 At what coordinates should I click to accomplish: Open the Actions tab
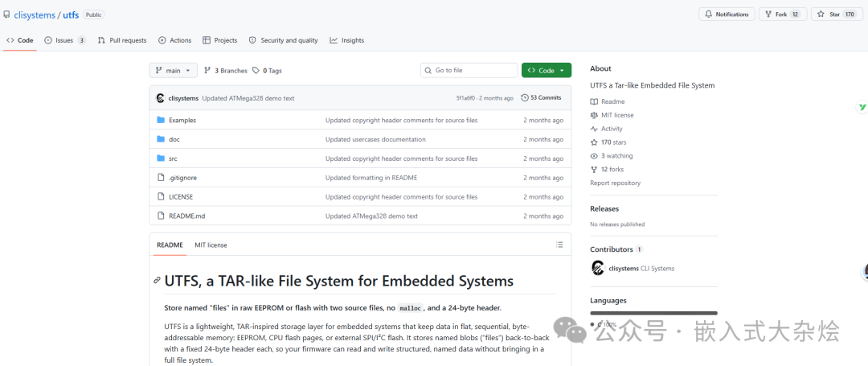[175, 40]
